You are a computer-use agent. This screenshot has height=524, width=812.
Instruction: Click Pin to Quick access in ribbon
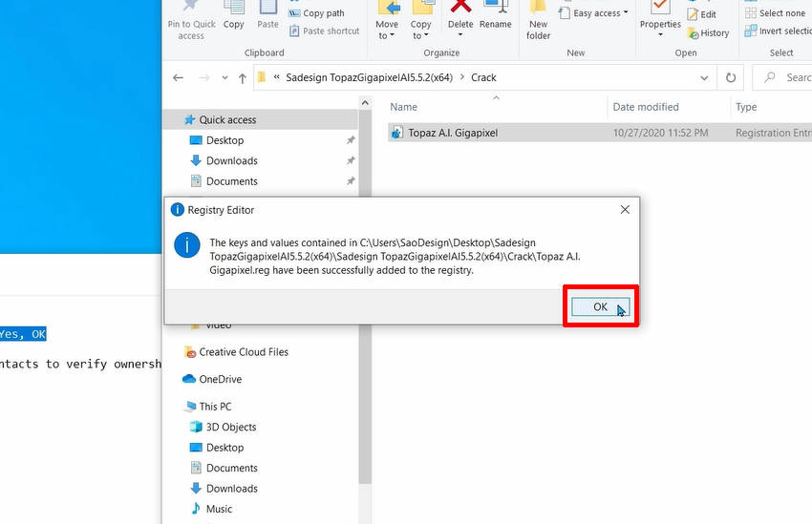click(191, 21)
